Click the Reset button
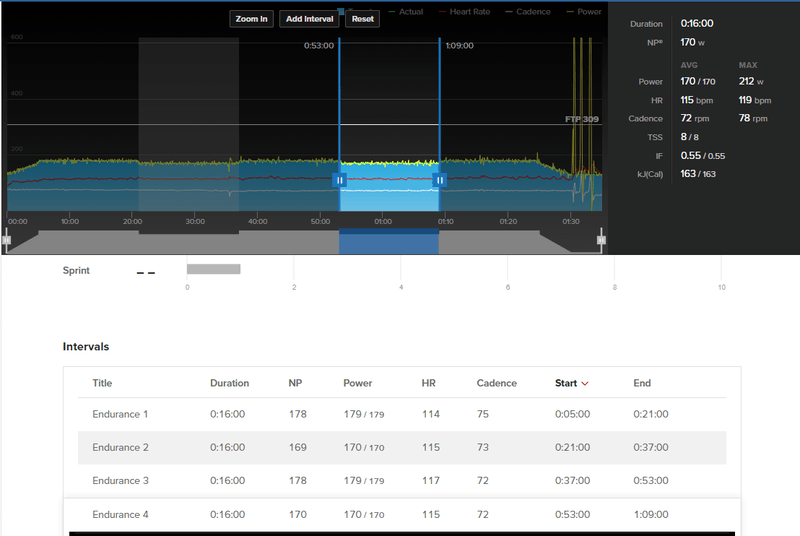 point(362,19)
